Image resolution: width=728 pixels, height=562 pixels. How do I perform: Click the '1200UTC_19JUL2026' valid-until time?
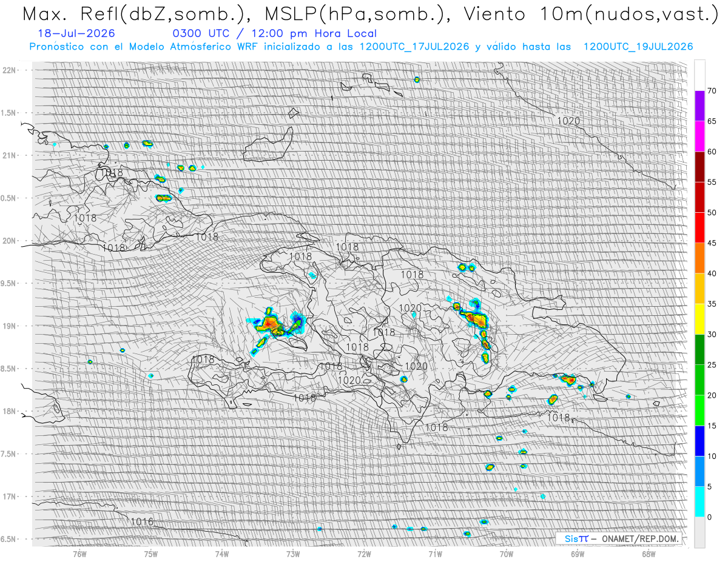click(638, 47)
